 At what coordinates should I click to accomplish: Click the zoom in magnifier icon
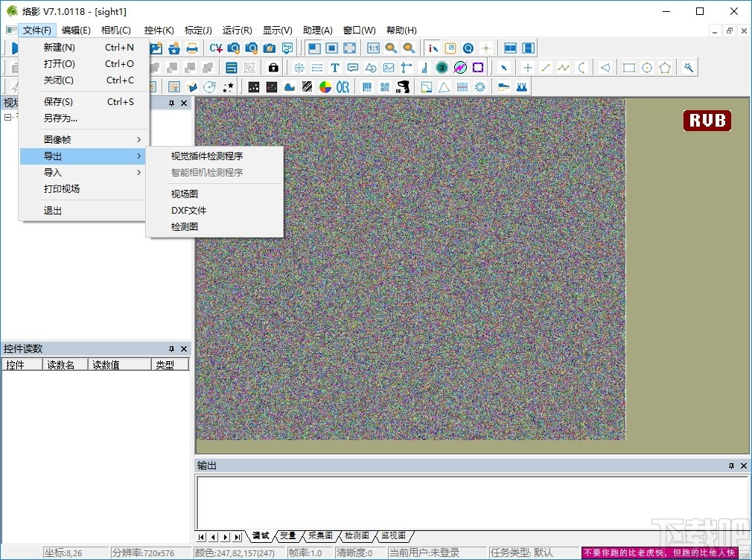(x=391, y=48)
